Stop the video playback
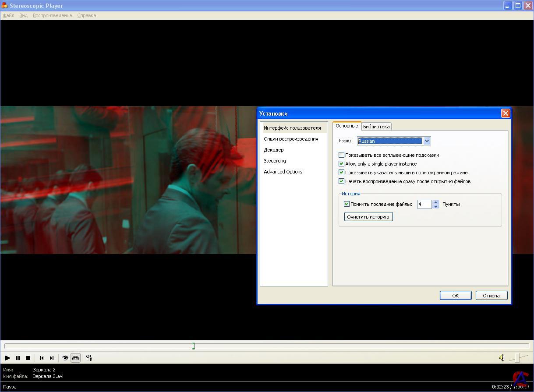The width and height of the screenshot is (534, 392). point(28,358)
